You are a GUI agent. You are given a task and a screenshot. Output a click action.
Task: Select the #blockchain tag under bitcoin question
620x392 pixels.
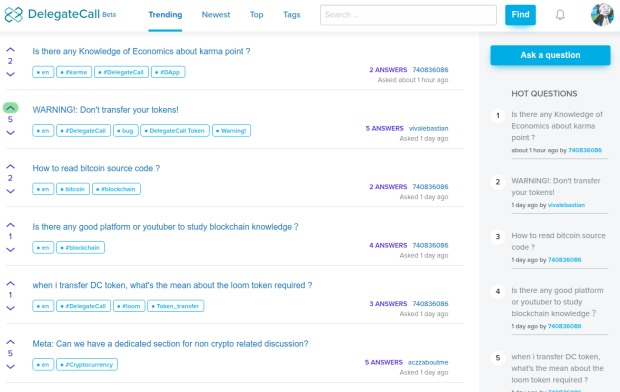pyautogui.click(x=116, y=189)
